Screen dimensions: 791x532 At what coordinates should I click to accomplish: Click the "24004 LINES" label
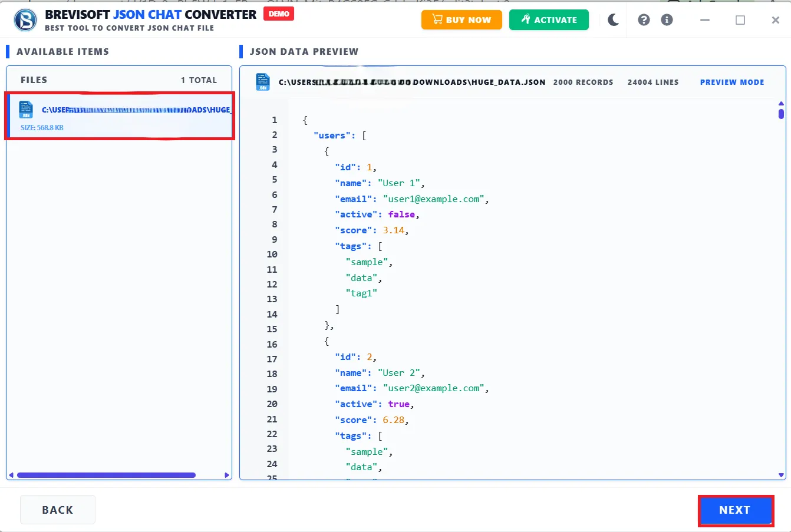[x=653, y=82]
